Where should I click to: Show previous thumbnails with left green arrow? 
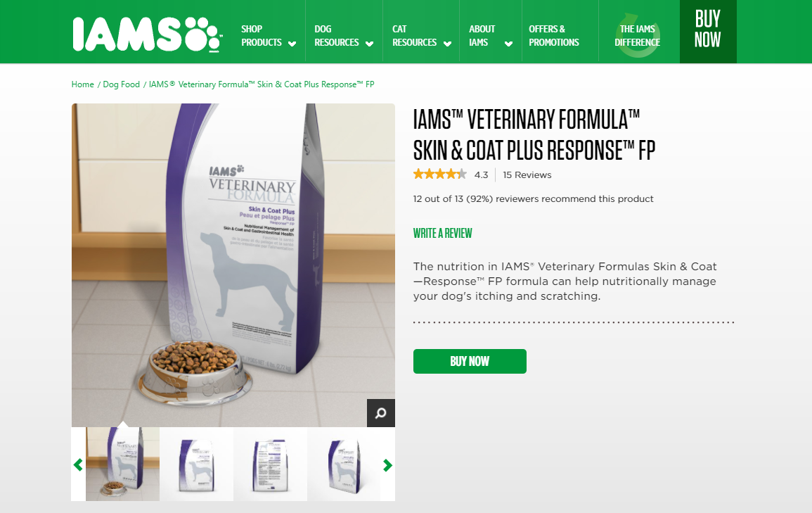[x=78, y=465]
